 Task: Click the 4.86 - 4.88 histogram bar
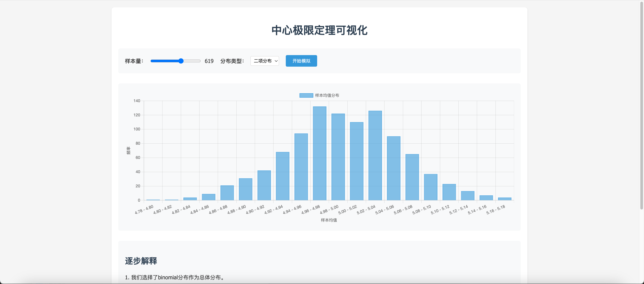coord(227,193)
